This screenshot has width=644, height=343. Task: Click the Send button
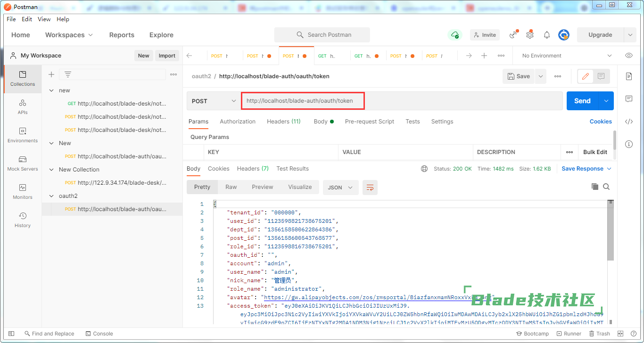tap(582, 101)
